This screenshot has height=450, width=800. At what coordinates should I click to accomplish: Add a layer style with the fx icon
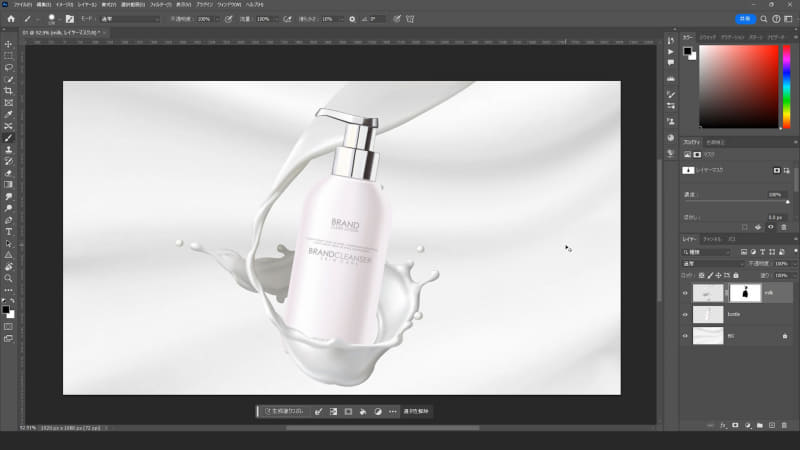(722, 425)
